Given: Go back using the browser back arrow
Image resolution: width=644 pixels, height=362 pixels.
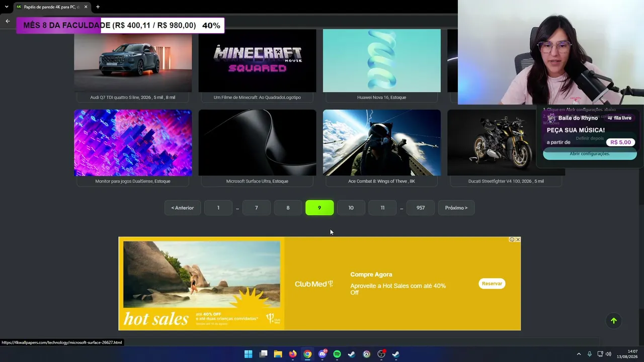Looking at the screenshot, I should (x=8, y=21).
